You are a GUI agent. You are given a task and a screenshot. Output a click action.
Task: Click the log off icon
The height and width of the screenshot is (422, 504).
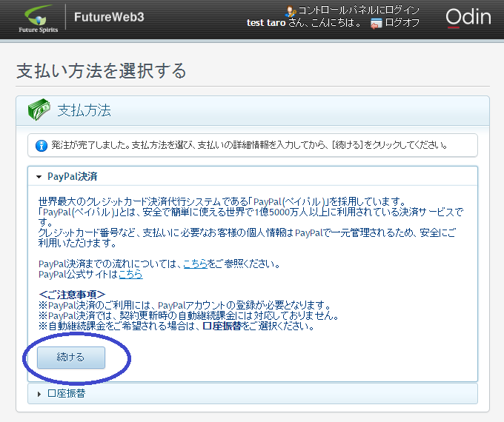376,23
